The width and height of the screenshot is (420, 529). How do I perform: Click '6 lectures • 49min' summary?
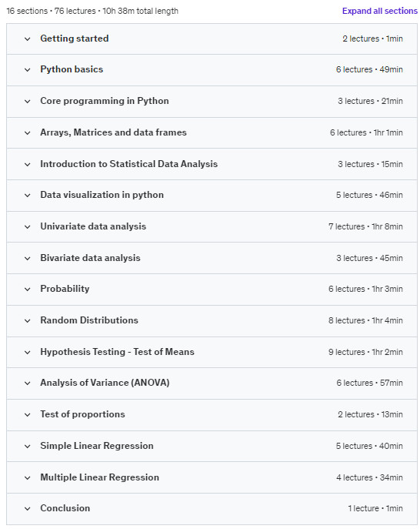tap(369, 69)
